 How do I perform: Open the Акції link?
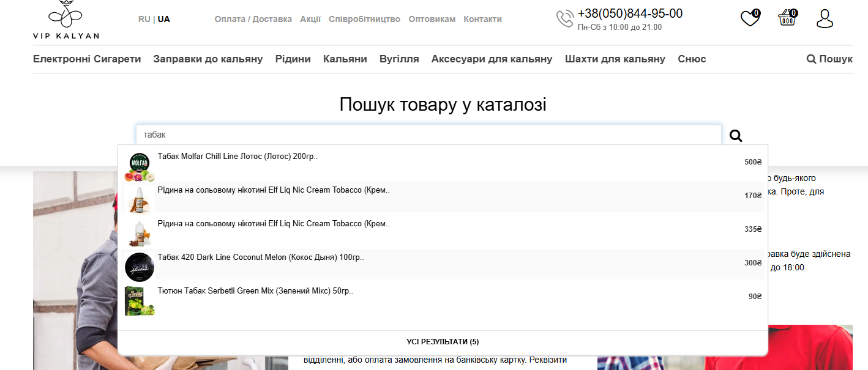310,19
